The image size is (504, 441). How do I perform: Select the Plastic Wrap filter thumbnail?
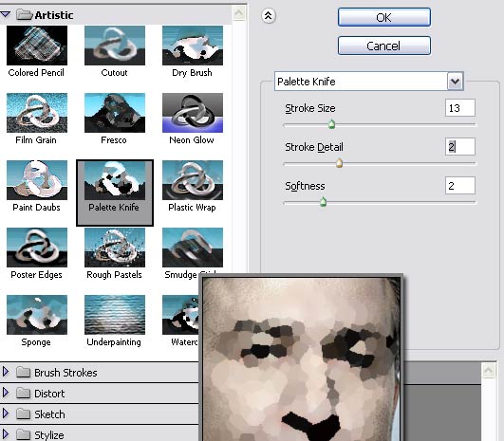pos(193,180)
